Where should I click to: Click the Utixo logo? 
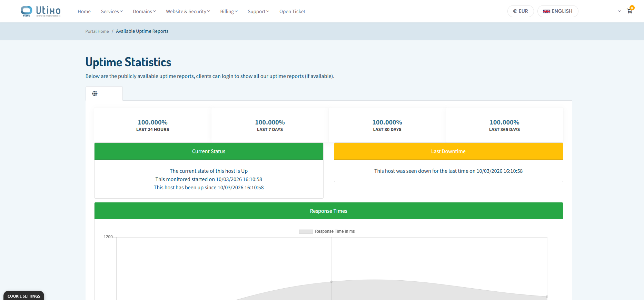point(40,11)
